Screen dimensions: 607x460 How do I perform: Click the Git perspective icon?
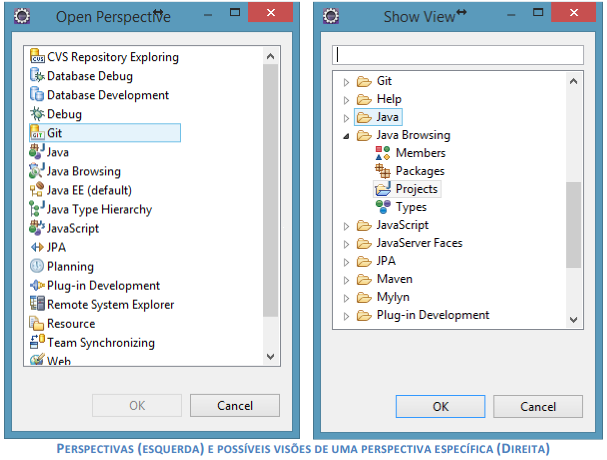pyautogui.click(x=37, y=132)
